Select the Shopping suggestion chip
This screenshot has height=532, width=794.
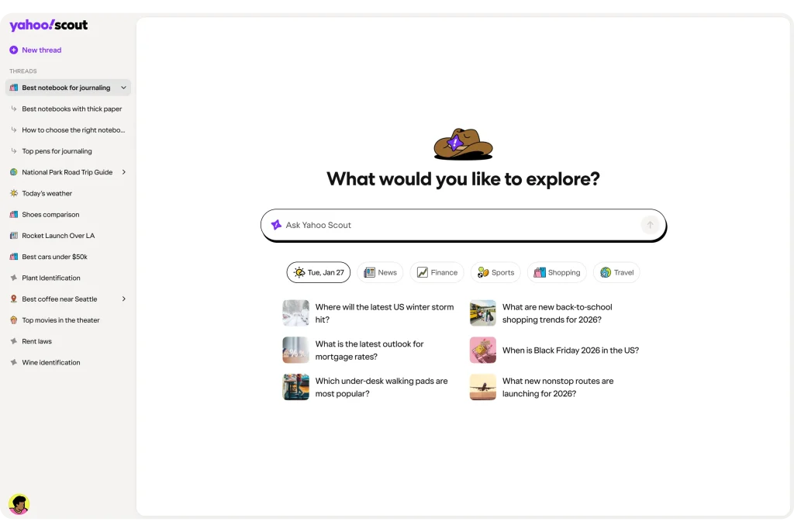tap(557, 272)
